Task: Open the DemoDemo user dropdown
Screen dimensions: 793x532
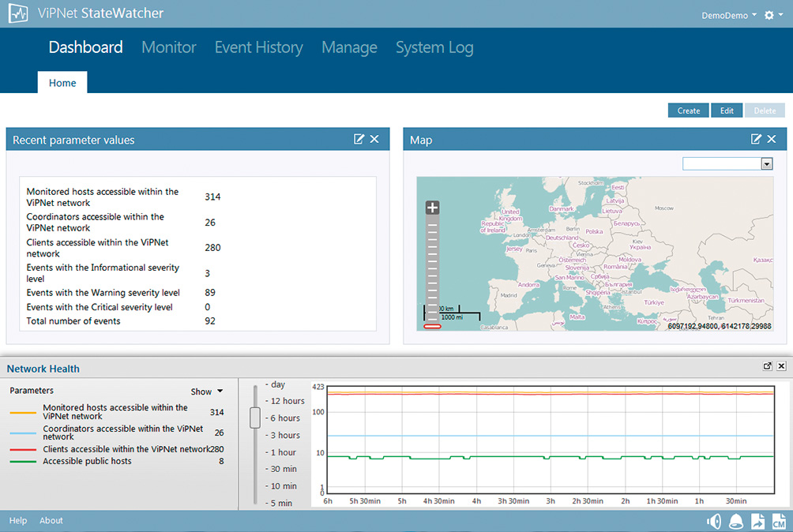Action: pyautogui.click(x=729, y=15)
